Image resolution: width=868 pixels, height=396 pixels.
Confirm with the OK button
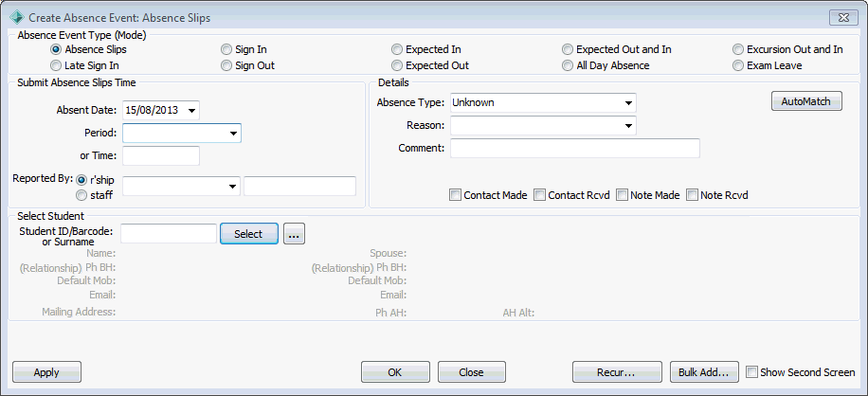pyautogui.click(x=395, y=372)
